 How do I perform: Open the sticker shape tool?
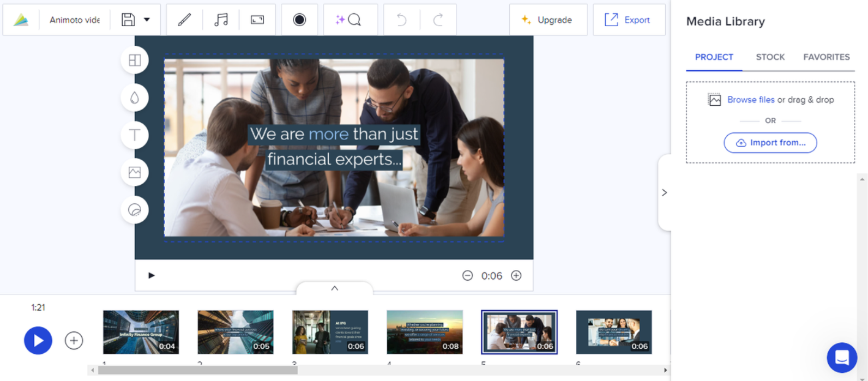pyautogui.click(x=135, y=210)
